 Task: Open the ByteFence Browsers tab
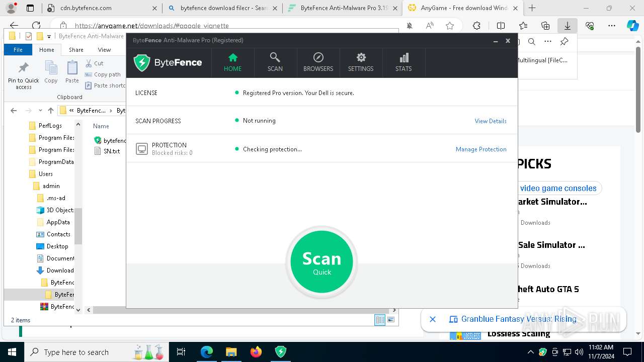(x=318, y=62)
